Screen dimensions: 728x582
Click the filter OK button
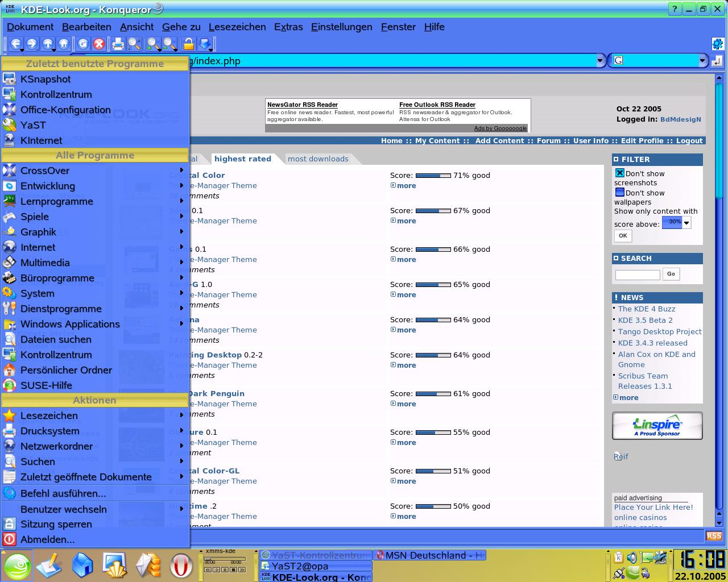click(623, 236)
